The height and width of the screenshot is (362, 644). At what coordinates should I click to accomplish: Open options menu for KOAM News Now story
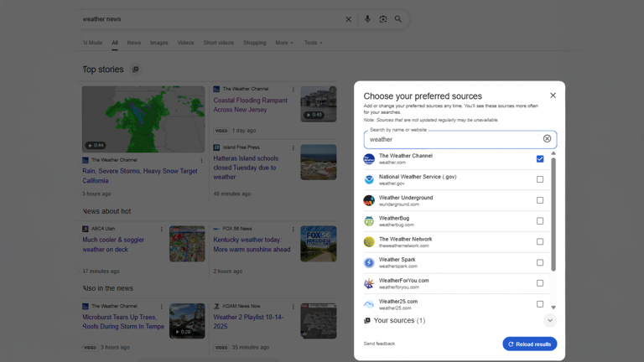293,307
